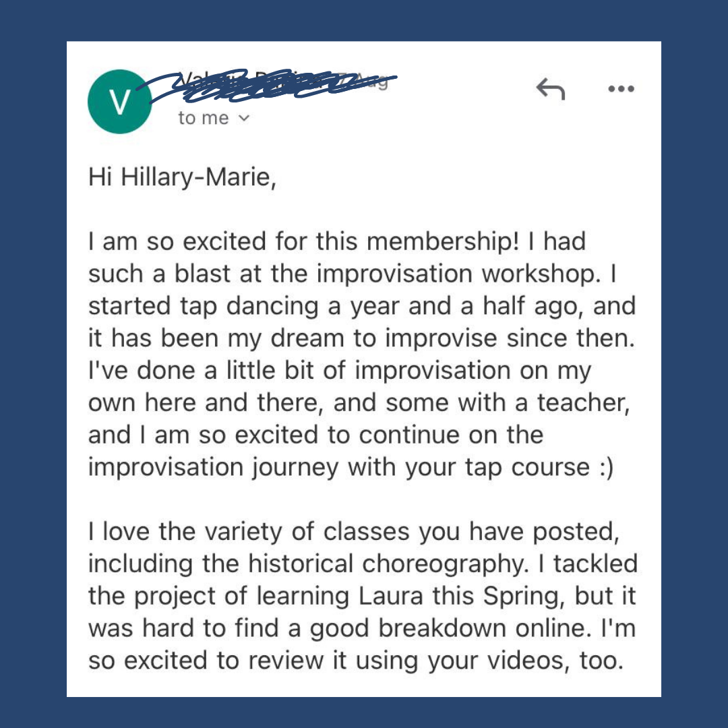Expand recipient details chevron next to 'to me'
Image resolution: width=728 pixels, height=728 pixels.
244,119
